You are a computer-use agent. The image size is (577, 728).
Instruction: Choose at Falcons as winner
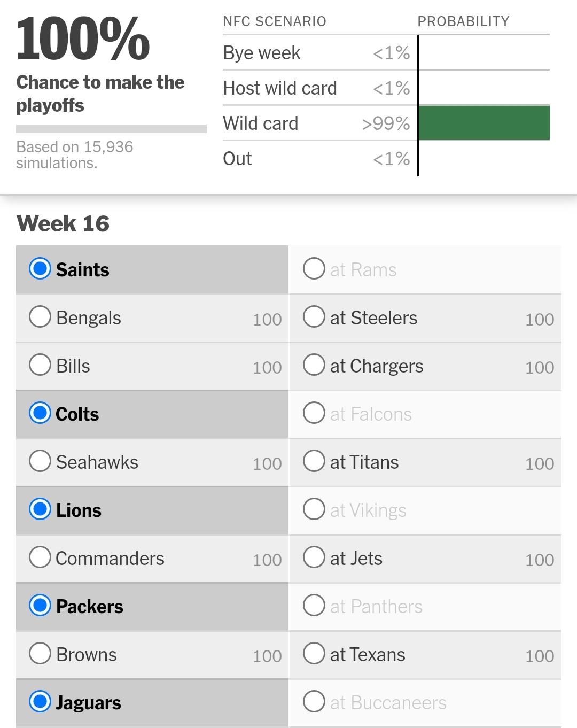pos(314,413)
